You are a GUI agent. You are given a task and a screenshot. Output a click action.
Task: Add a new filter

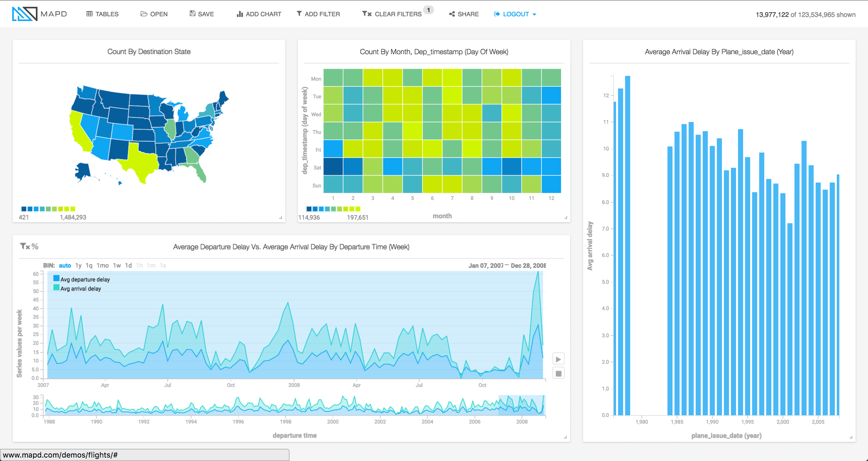pyautogui.click(x=318, y=14)
